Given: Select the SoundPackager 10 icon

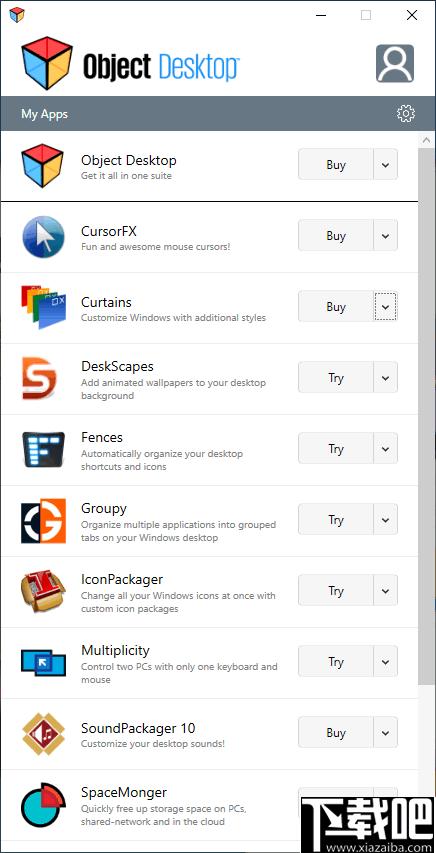Looking at the screenshot, I should (44, 733).
